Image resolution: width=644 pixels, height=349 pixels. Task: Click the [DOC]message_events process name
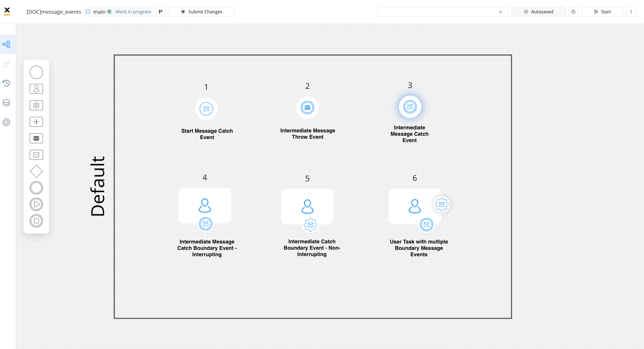coord(54,12)
